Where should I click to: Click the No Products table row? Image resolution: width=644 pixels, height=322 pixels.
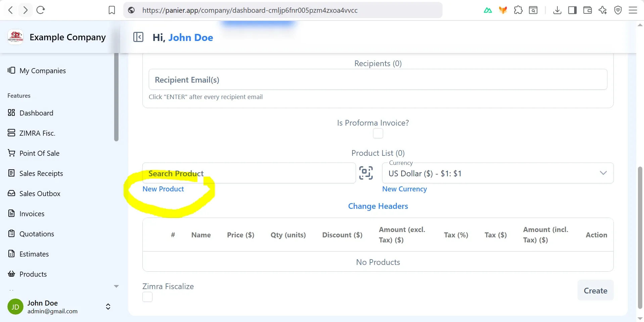(x=378, y=262)
